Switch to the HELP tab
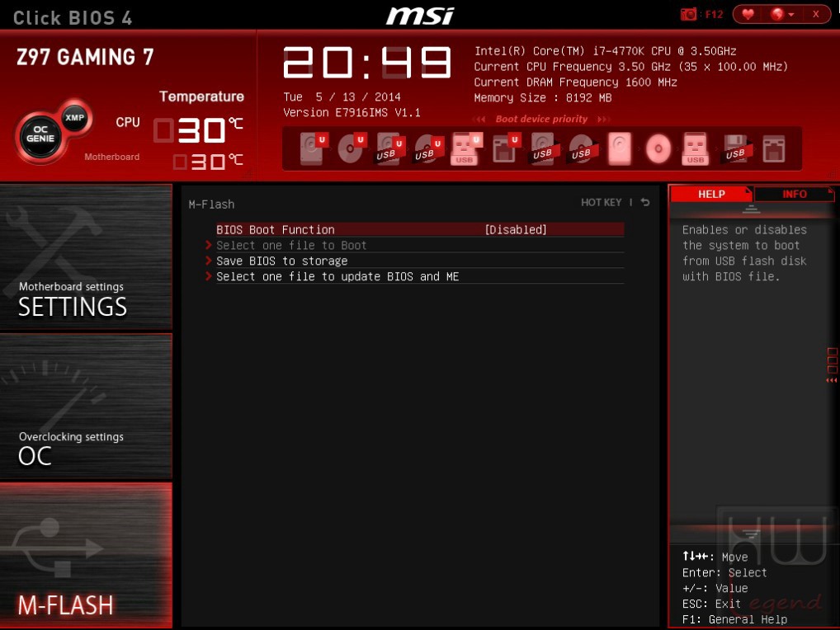This screenshot has height=630, width=840. (x=711, y=194)
